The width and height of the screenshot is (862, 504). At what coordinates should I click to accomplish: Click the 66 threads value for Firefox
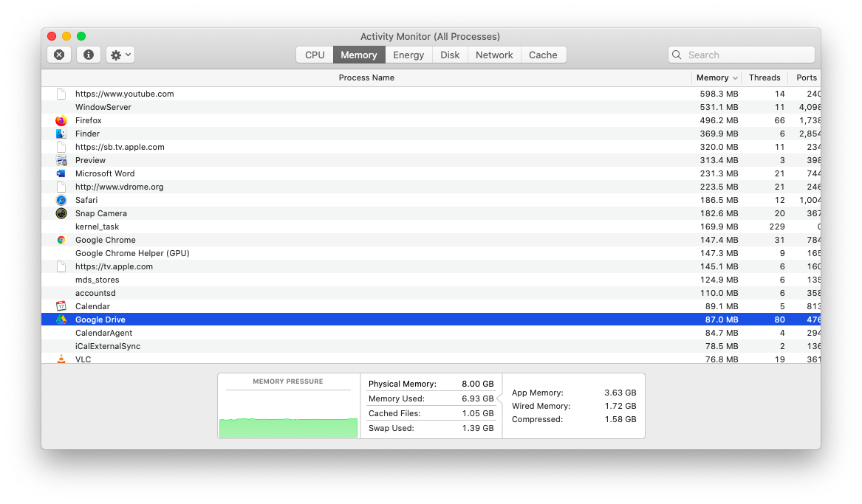[779, 120]
